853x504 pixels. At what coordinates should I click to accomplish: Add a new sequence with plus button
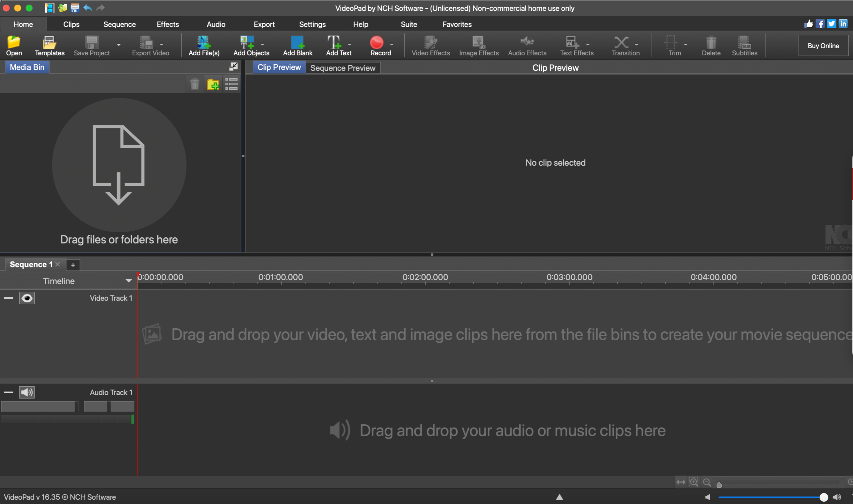(73, 265)
